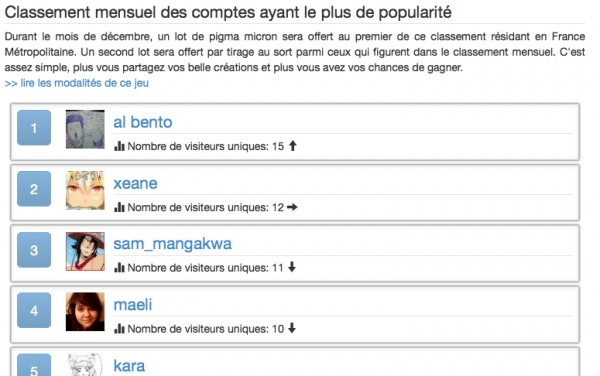Click al bento's avatar thumbnail
This screenshot has height=376, width=600.
click(85, 129)
